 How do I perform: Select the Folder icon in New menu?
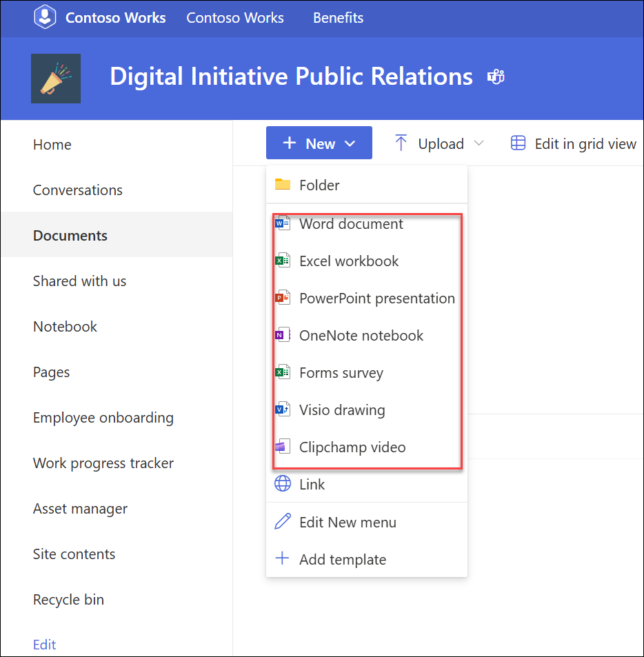pyautogui.click(x=282, y=185)
